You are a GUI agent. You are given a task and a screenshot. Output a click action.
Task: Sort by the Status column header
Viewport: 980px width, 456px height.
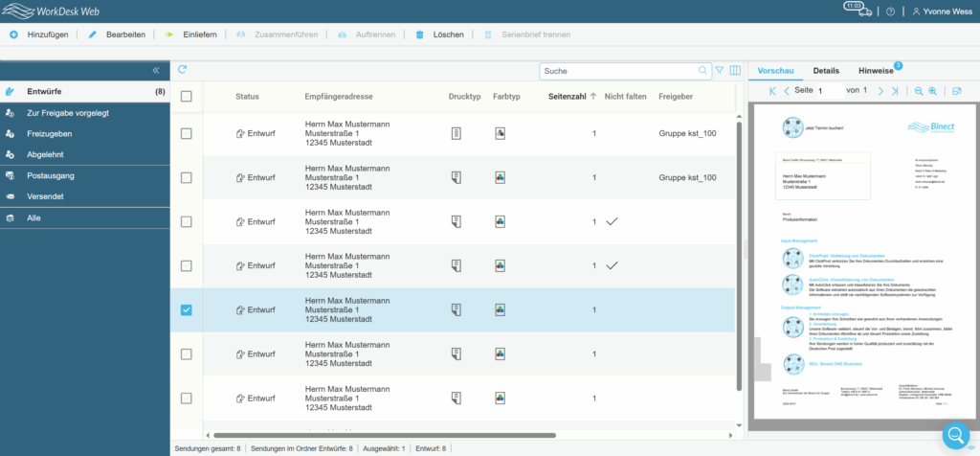tap(247, 97)
